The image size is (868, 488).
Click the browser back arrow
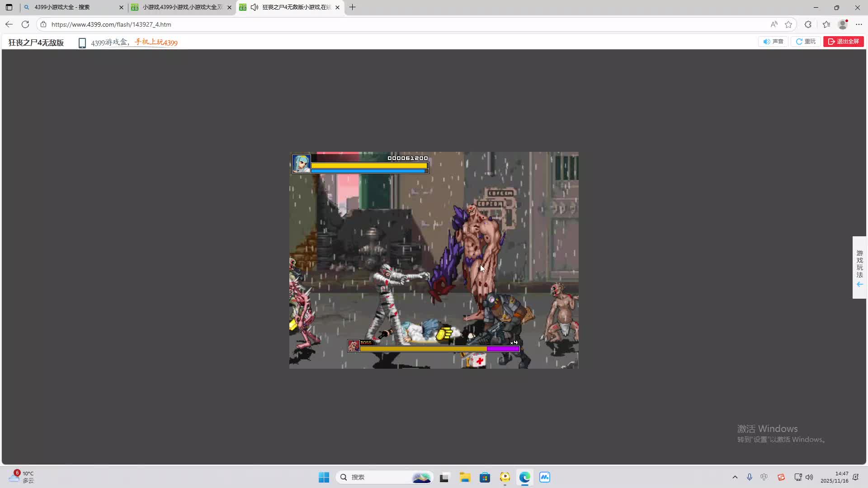[x=9, y=24]
